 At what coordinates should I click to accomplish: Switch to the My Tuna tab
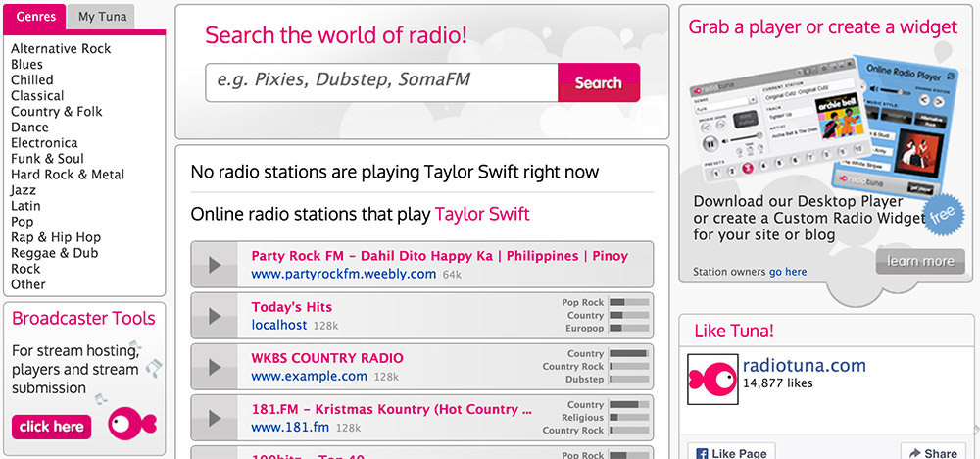[102, 17]
